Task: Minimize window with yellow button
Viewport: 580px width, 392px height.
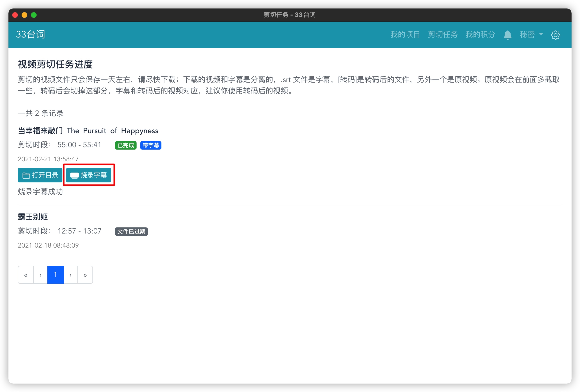Action: tap(24, 15)
